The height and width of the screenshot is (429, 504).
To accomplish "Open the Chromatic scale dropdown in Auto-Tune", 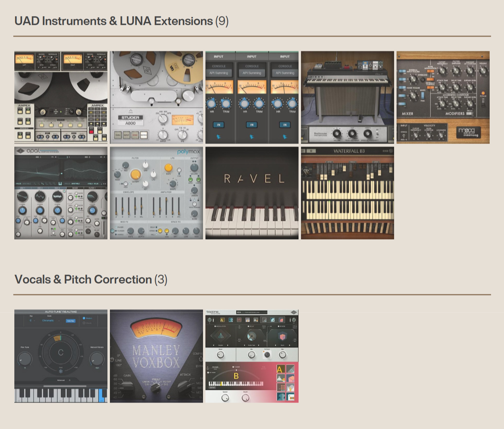I will (48, 320).
